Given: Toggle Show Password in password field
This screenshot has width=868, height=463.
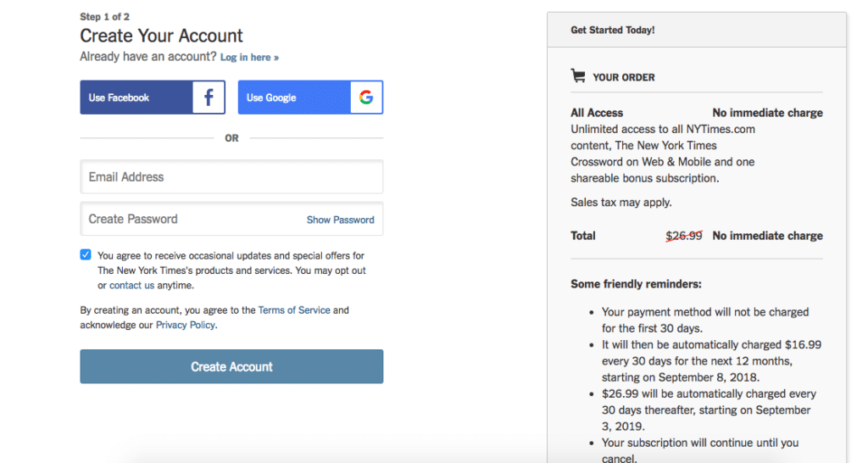Looking at the screenshot, I should (341, 220).
